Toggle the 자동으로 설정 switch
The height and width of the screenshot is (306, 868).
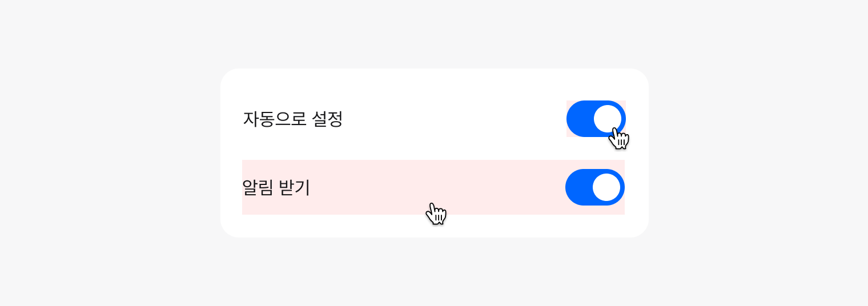(596, 119)
